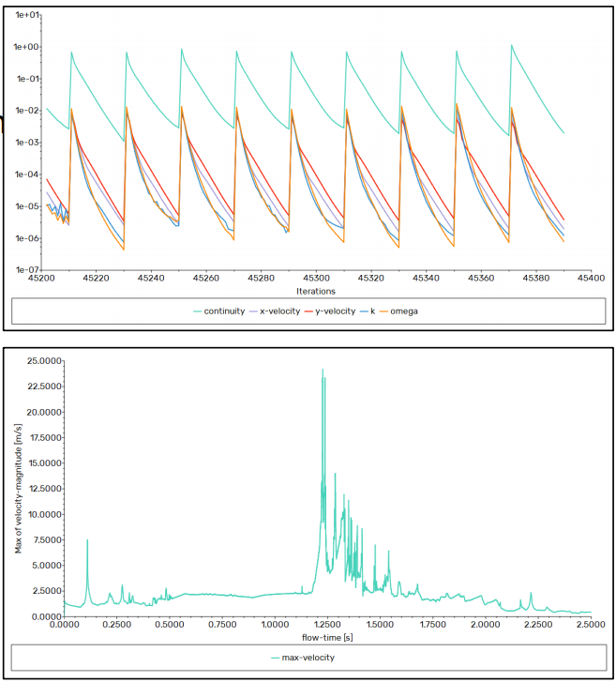Click the continuity legend entry
Screen dimensions: 616x682
[224, 311]
